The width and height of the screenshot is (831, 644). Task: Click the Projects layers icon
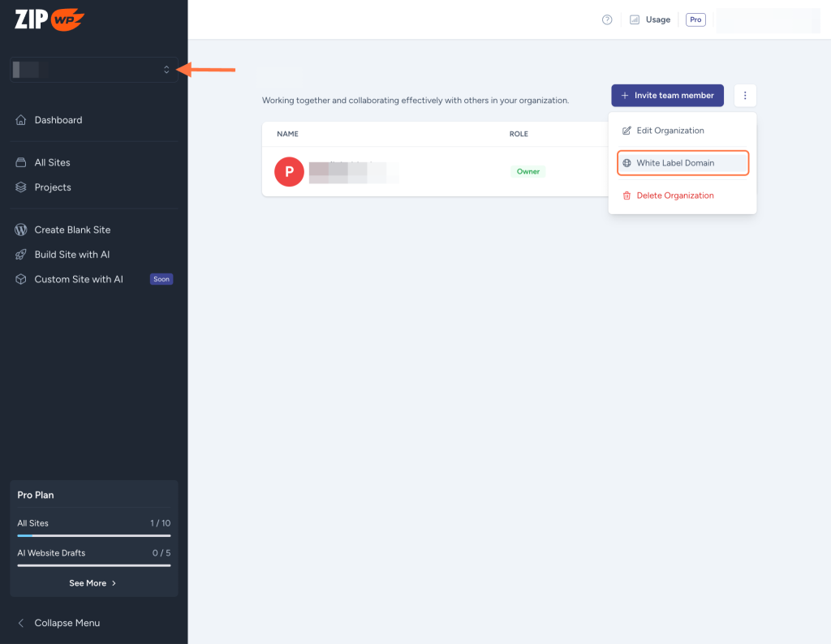coord(21,187)
